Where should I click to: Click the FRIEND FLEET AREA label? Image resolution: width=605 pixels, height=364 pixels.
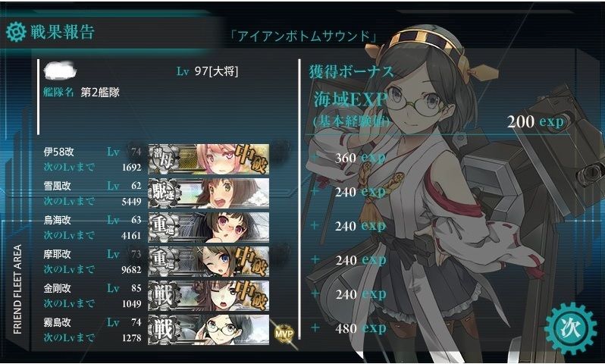pos(17,289)
